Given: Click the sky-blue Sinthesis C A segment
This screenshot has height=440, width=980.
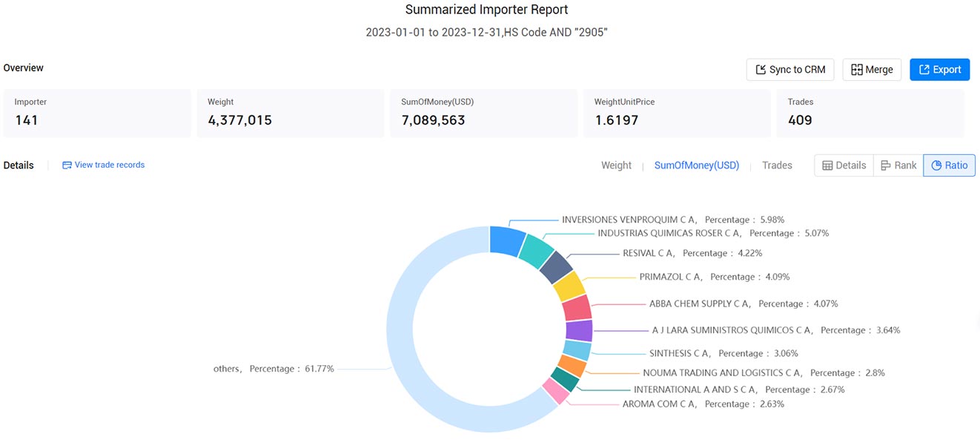Looking at the screenshot, I should [577, 351].
